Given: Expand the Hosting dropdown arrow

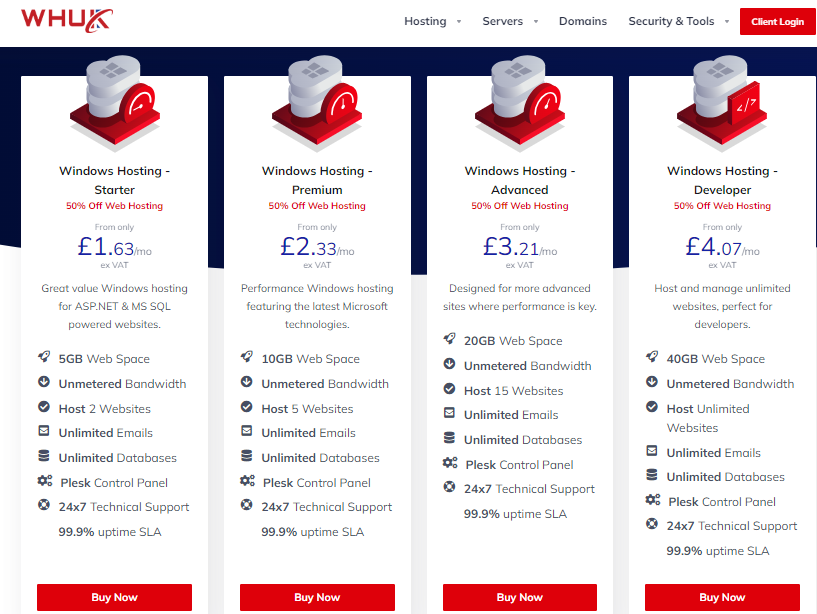Looking at the screenshot, I should pos(459,22).
